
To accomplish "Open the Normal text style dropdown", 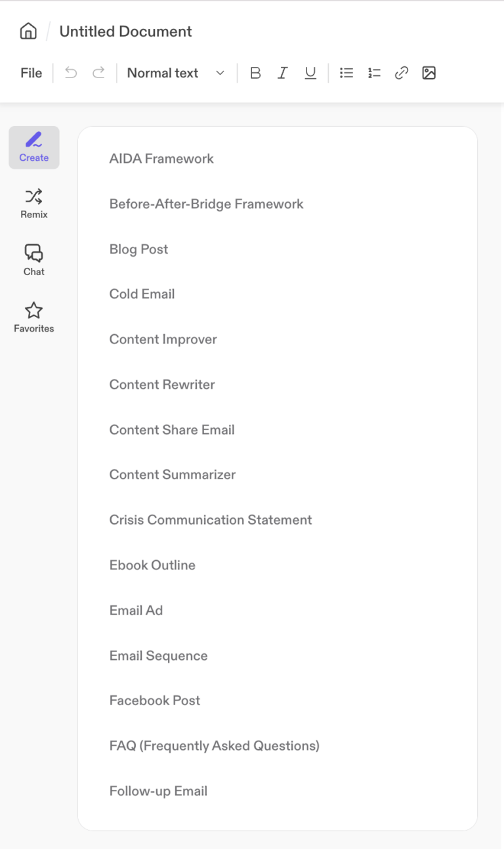I will click(x=175, y=73).
